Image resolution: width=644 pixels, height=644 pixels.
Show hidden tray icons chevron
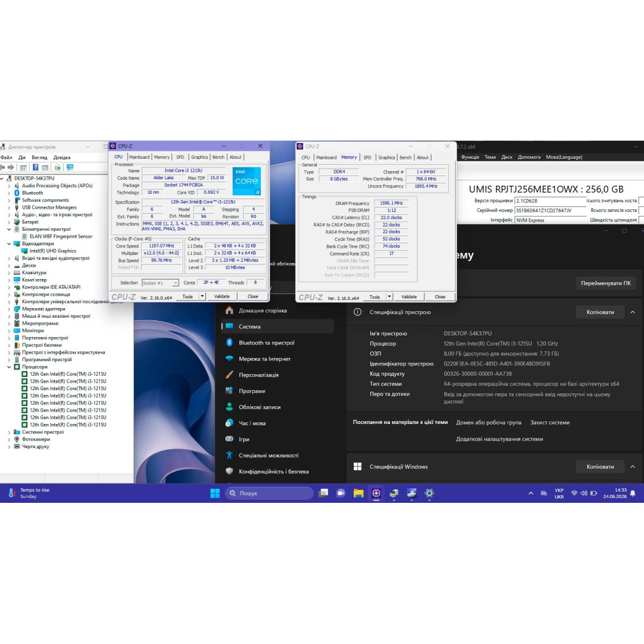pyautogui.click(x=531, y=493)
